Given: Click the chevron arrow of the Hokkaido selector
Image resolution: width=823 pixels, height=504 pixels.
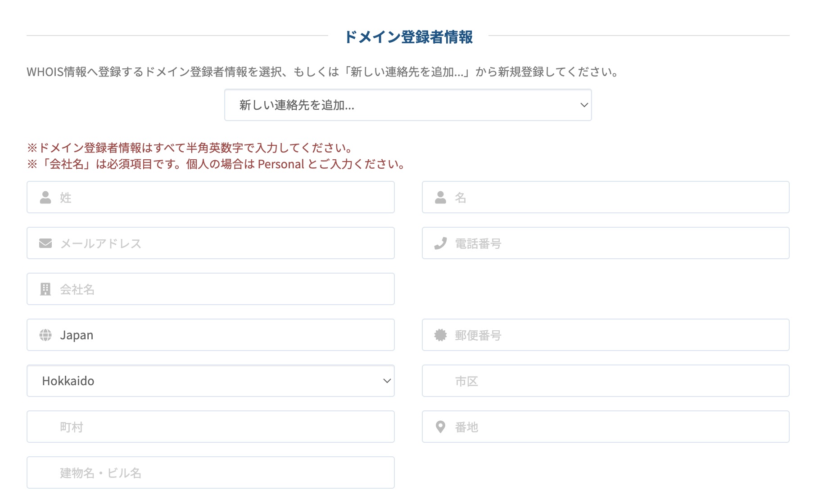Looking at the screenshot, I should [387, 381].
